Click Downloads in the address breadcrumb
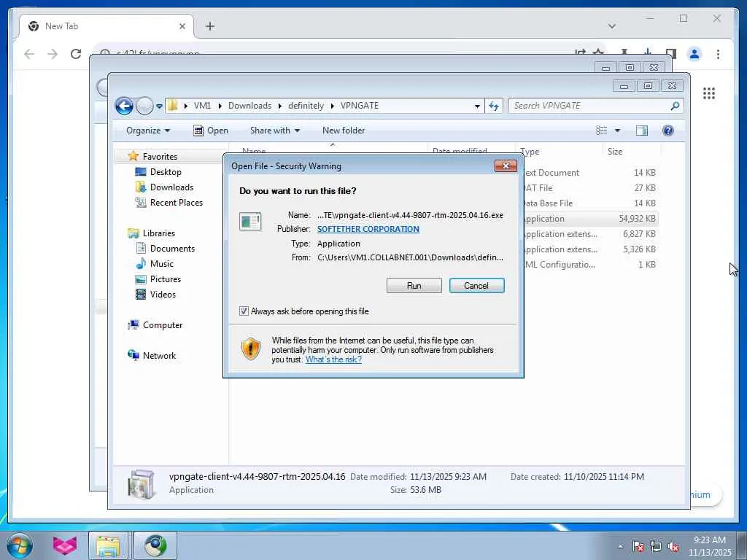747x560 pixels. 249,106
